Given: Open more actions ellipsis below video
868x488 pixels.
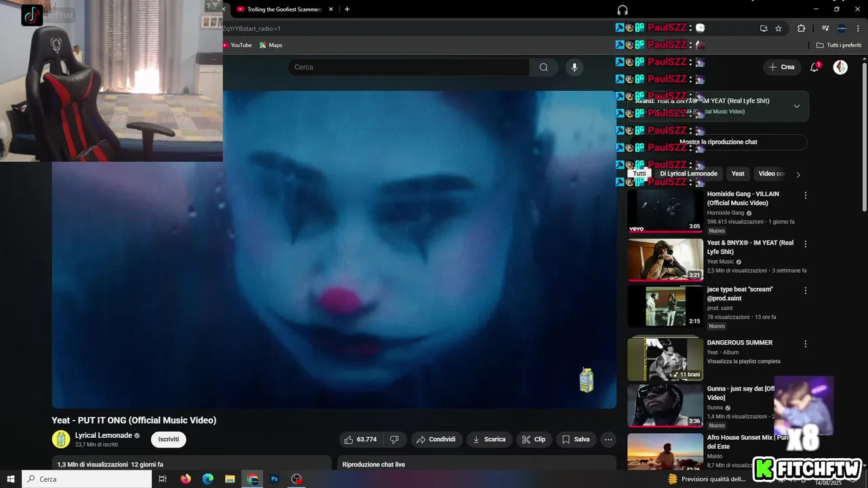Looking at the screenshot, I should click(x=608, y=439).
